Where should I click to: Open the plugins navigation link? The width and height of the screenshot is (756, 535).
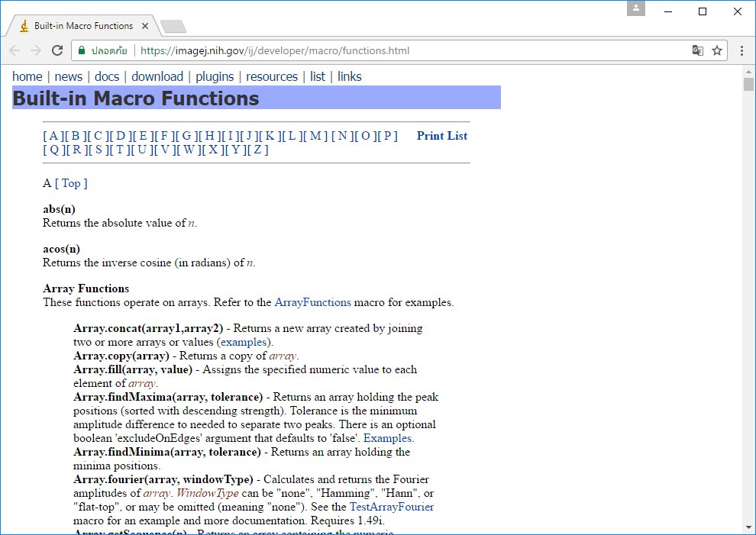(215, 76)
